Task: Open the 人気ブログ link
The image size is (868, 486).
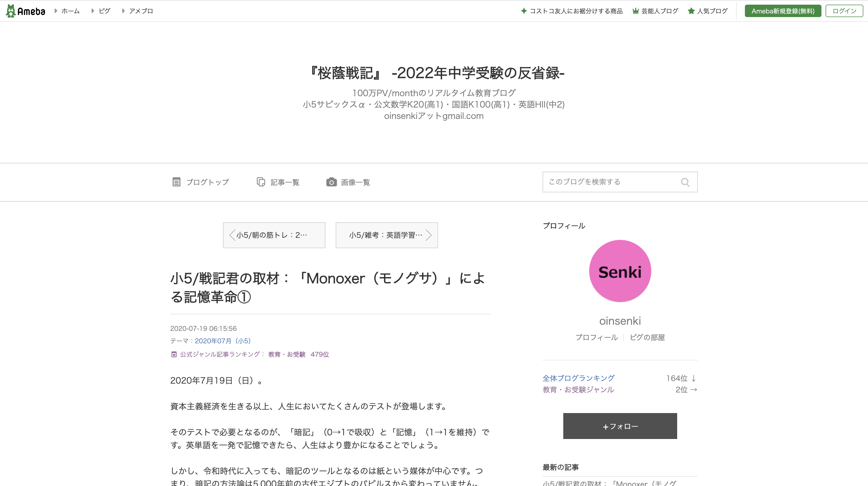Action: 712,11
